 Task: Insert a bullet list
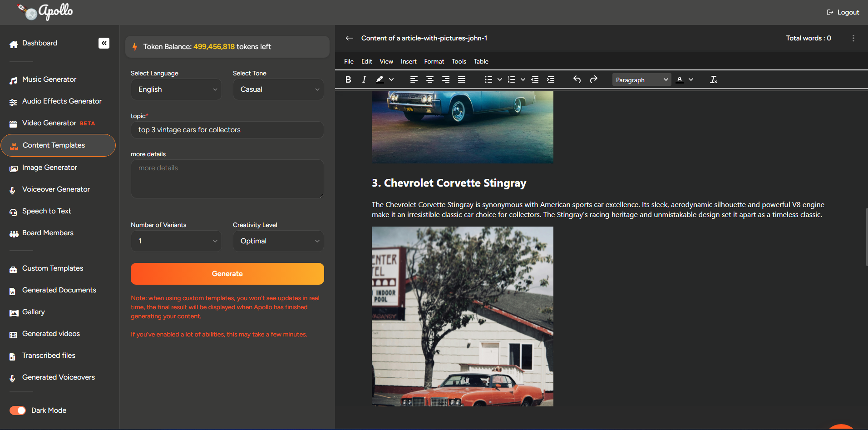488,79
